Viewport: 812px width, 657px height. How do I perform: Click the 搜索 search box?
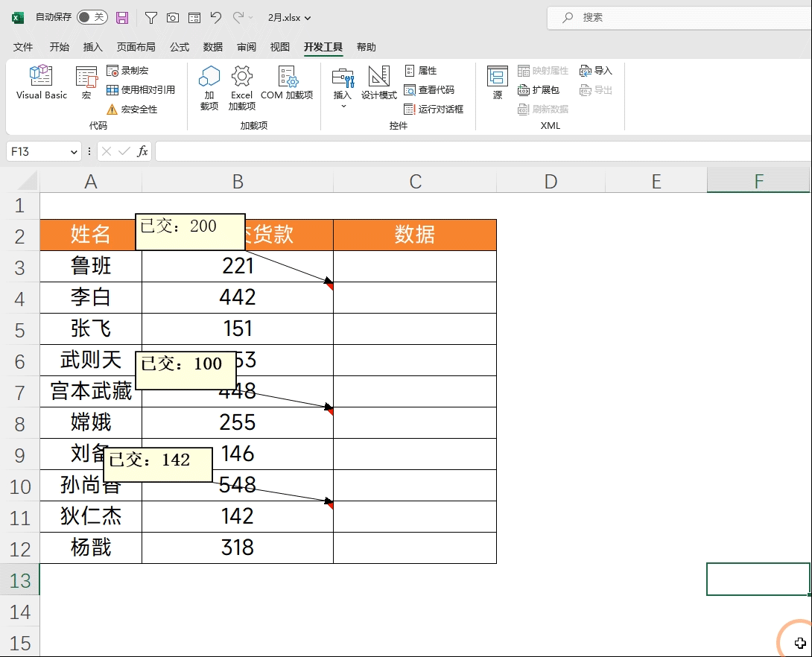coord(679,18)
